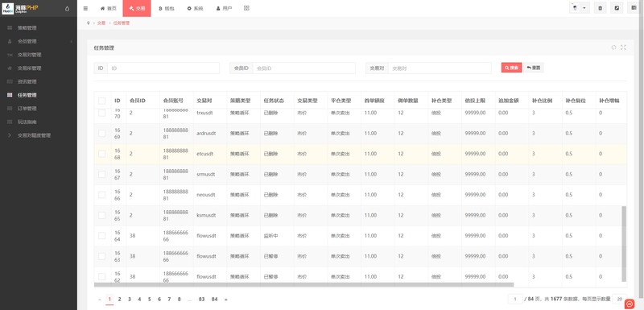The height and width of the screenshot is (310, 644).
Task: Open the 首页 top nav tab
Action: (108, 8)
